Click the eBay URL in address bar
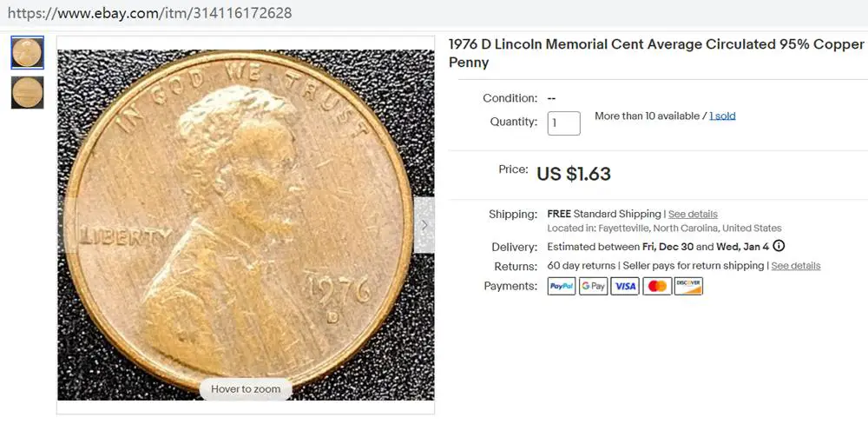This screenshot has height=424, width=868. tap(149, 13)
